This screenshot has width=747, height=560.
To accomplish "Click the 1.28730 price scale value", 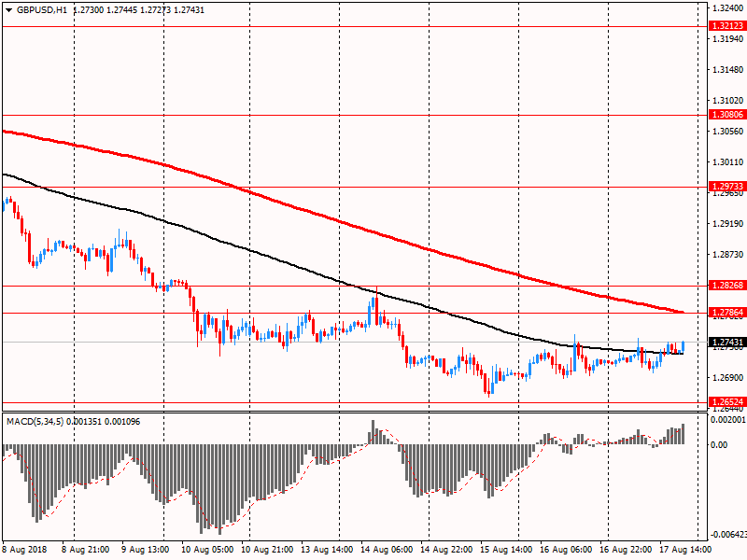I will (728, 254).
